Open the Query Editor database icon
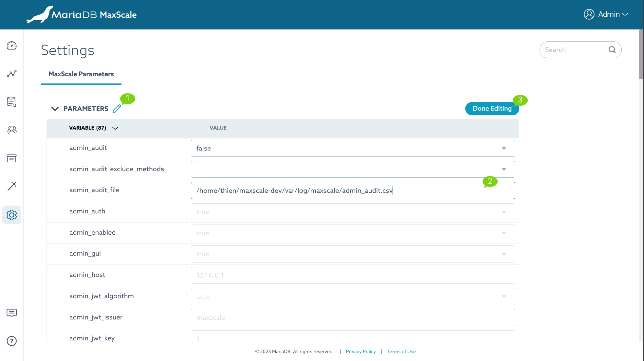This screenshot has height=361, width=644. (x=12, y=102)
